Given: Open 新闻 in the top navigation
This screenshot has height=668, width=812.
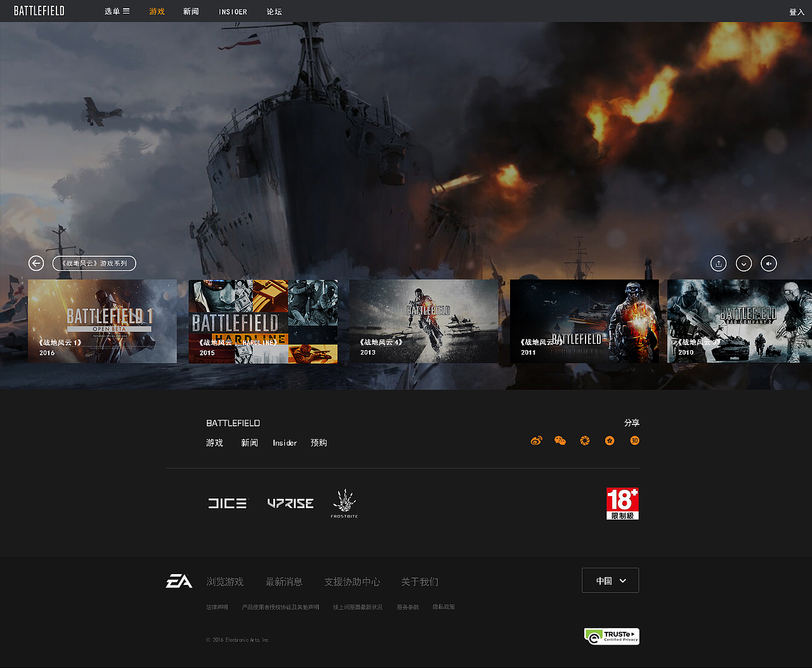Looking at the screenshot, I should click(x=191, y=11).
